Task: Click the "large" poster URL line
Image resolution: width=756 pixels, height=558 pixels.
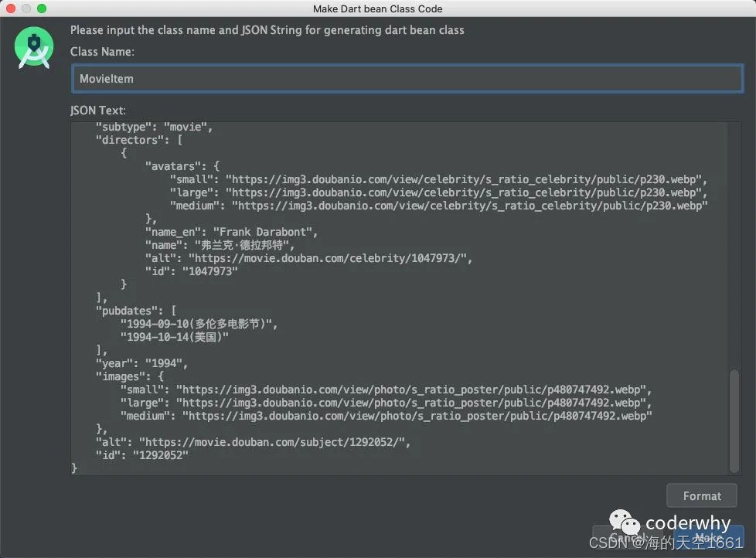Action: pos(386,403)
